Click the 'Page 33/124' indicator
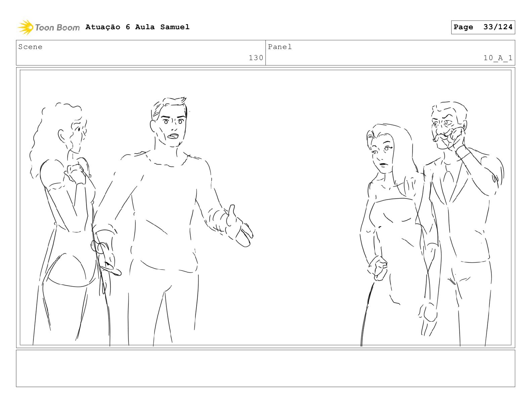 483,27
